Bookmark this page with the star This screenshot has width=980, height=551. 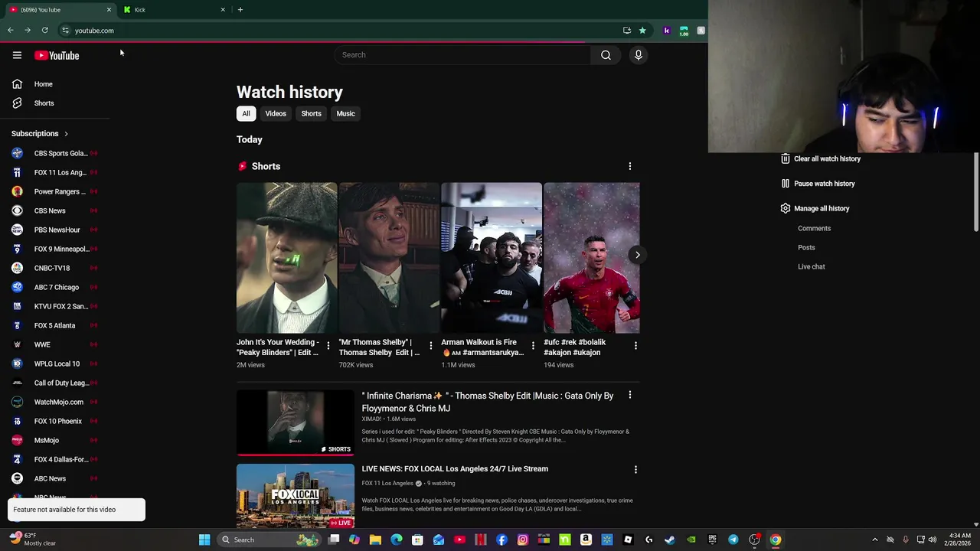tap(642, 31)
